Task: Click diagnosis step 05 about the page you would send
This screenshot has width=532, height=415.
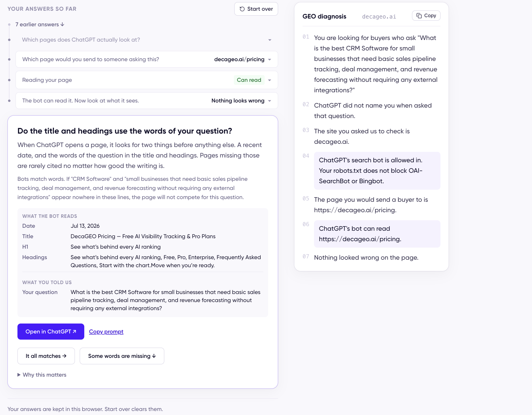Action: pyautogui.click(x=371, y=205)
